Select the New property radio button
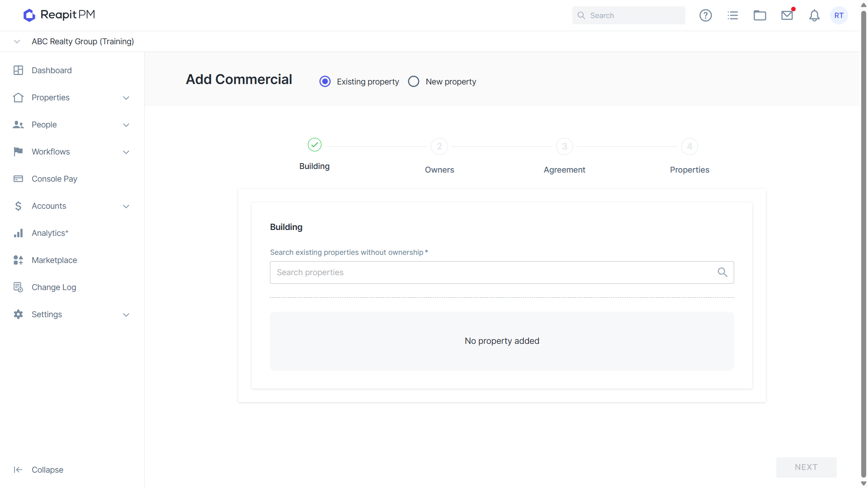 coord(413,81)
